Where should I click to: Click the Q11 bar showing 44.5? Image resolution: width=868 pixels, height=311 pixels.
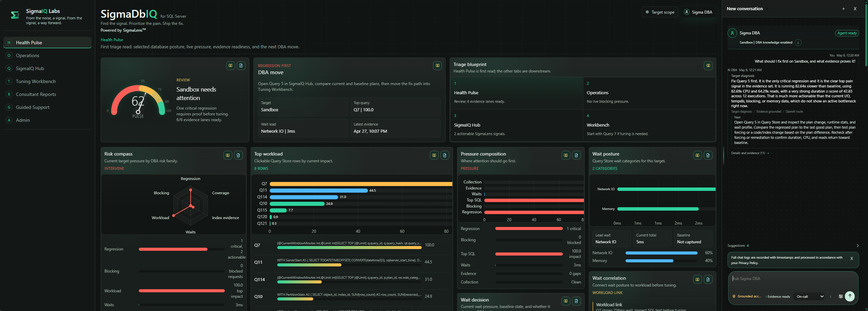319,191
